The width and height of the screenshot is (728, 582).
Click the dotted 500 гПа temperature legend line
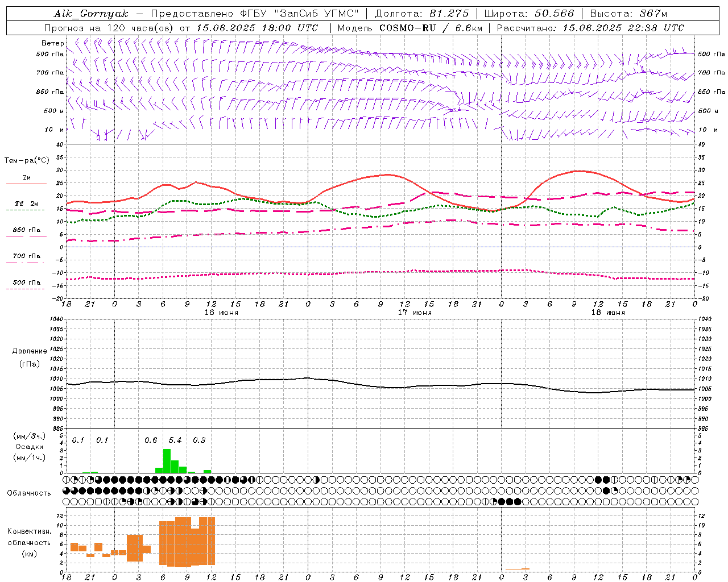(25, 289)
